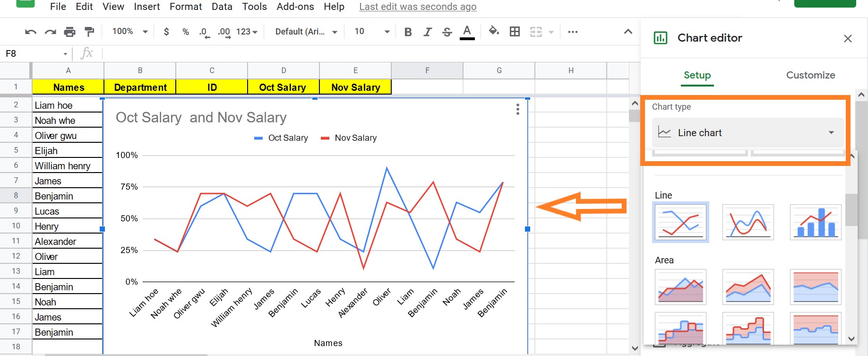Screen dimensions: 868x356
Task: Close the Chart editor panel
Action: tap(848, 38)
